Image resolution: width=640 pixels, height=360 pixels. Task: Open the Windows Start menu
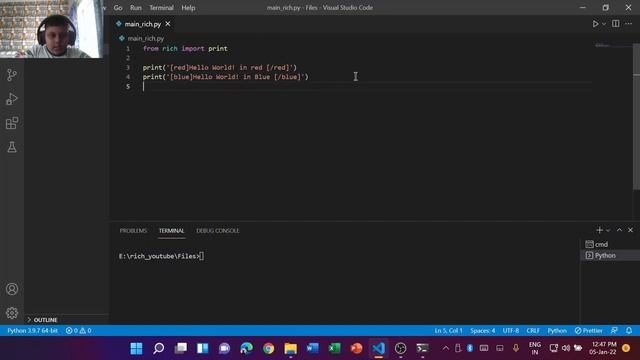136,348
